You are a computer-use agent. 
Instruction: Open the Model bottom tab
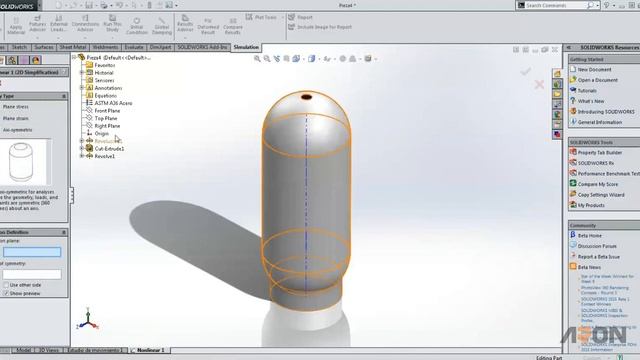(23, 350)
